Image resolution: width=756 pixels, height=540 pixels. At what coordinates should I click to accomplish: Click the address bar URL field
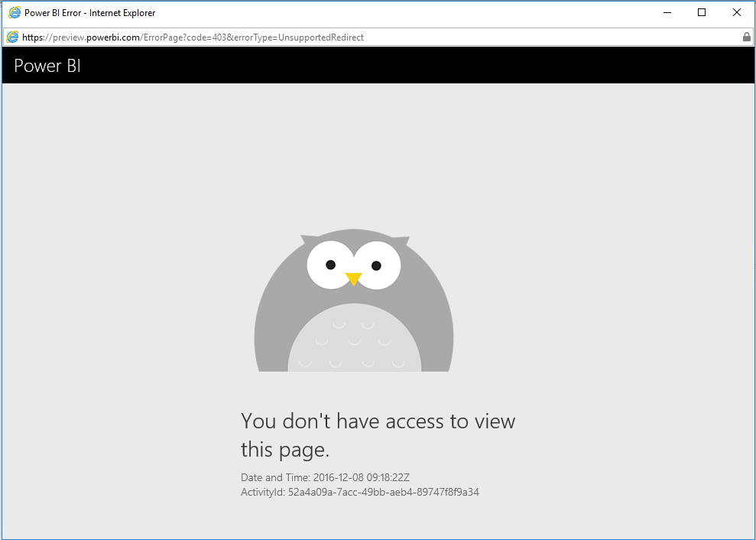(378, 37)
